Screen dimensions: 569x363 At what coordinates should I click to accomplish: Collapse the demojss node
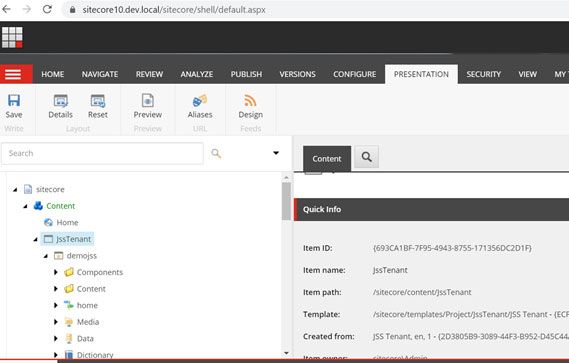pyautogui.click(x=46, y=256)
